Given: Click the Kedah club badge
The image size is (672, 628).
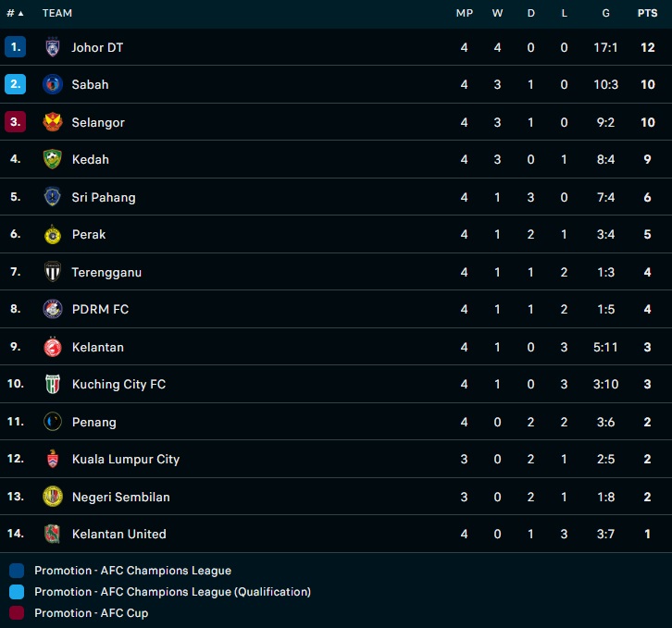Looking at the screenshot, I should point(53,159).
